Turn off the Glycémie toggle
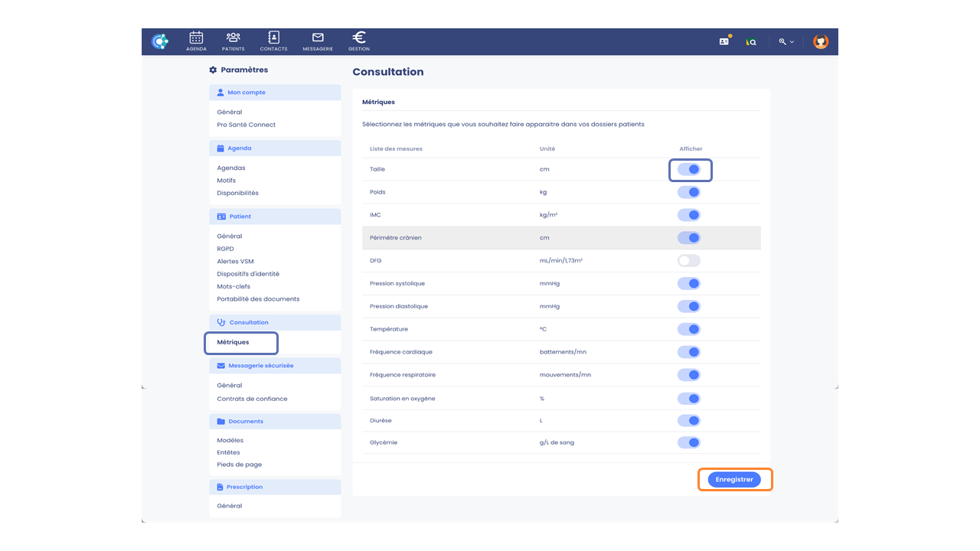The height and width of the screenshot is (551, 980). pyautogui.click(x=689, y=442)
